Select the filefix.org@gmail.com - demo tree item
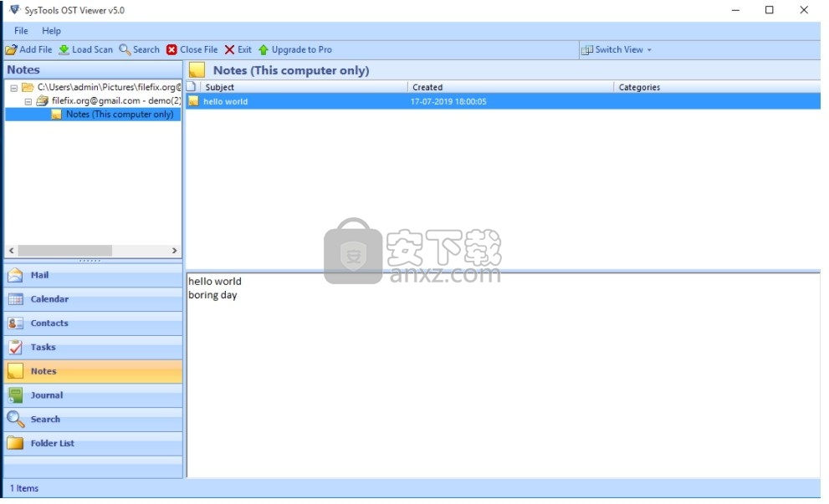 [116, 100]
